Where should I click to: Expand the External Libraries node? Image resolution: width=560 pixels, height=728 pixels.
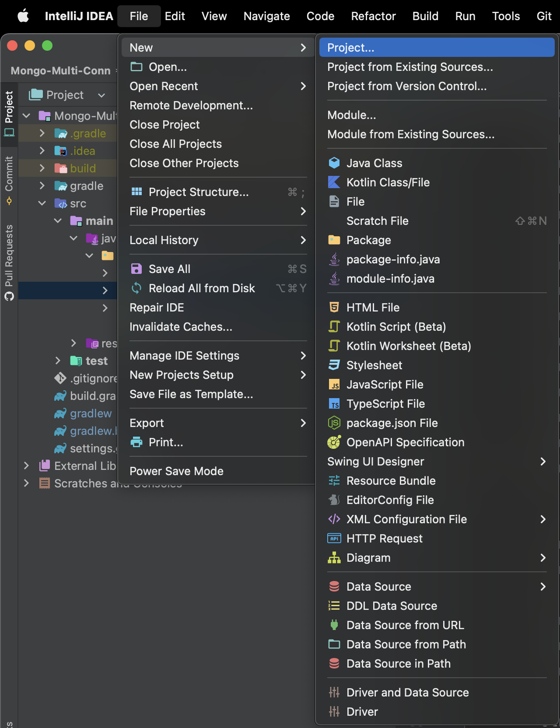[26, 466]
